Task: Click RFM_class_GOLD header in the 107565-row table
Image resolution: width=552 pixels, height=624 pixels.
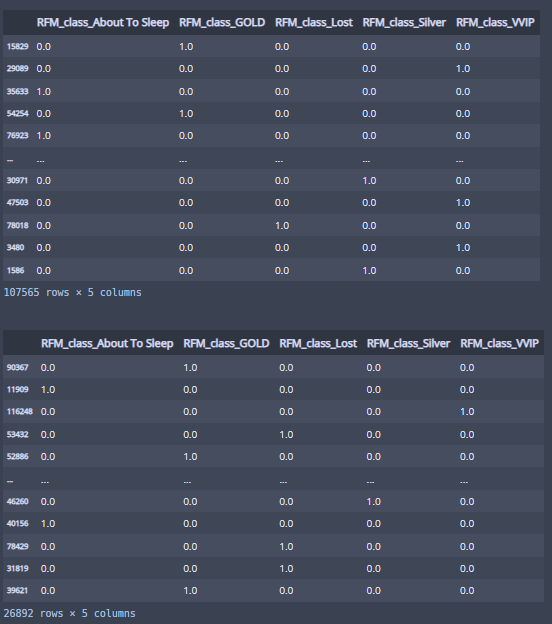Action: (x=222, y=23)
